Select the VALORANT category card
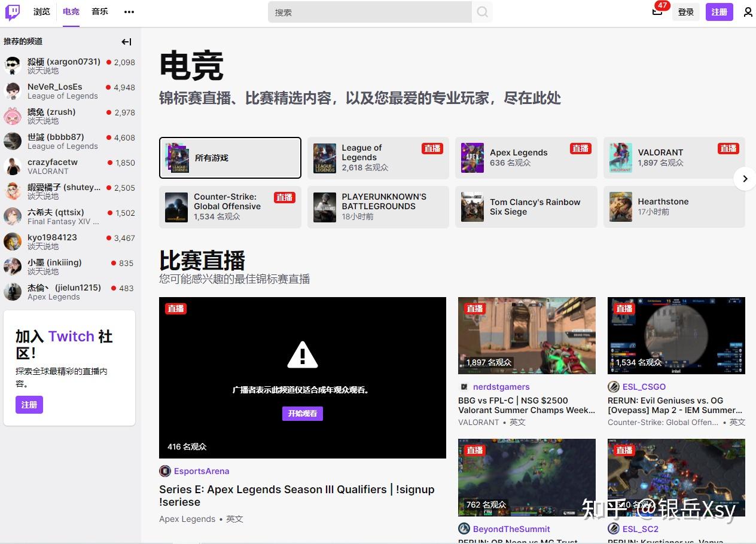756x544 pixels. (674, 158)
